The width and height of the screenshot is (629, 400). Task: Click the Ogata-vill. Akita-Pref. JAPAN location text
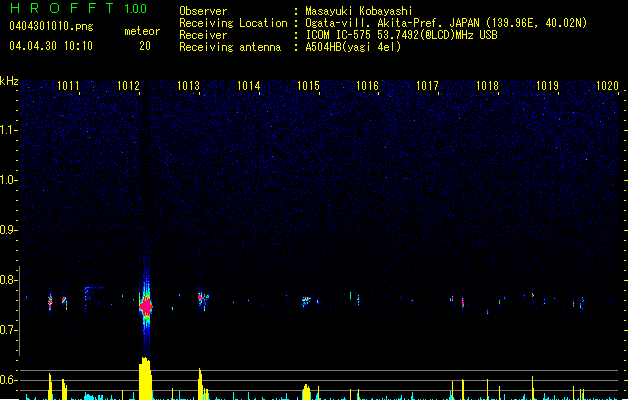point(393,23)
